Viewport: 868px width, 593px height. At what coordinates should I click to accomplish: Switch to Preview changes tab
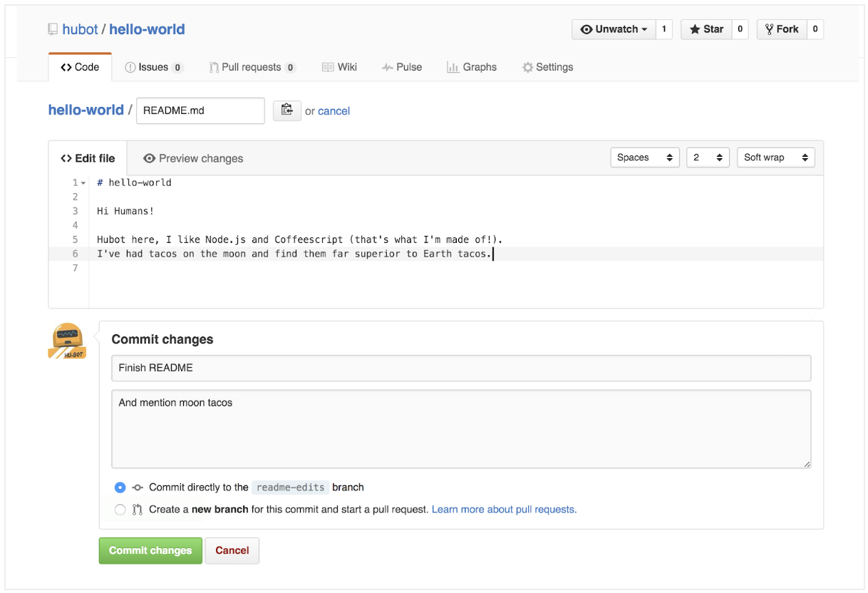pos(193,158)
